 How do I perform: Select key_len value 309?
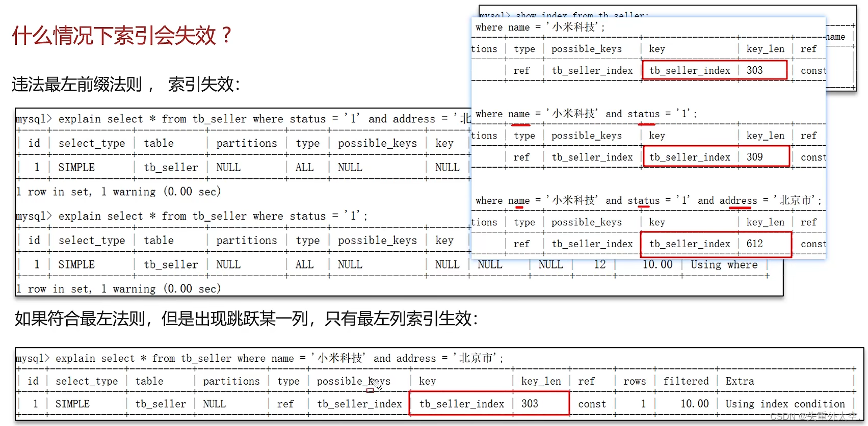pos(755,157)
